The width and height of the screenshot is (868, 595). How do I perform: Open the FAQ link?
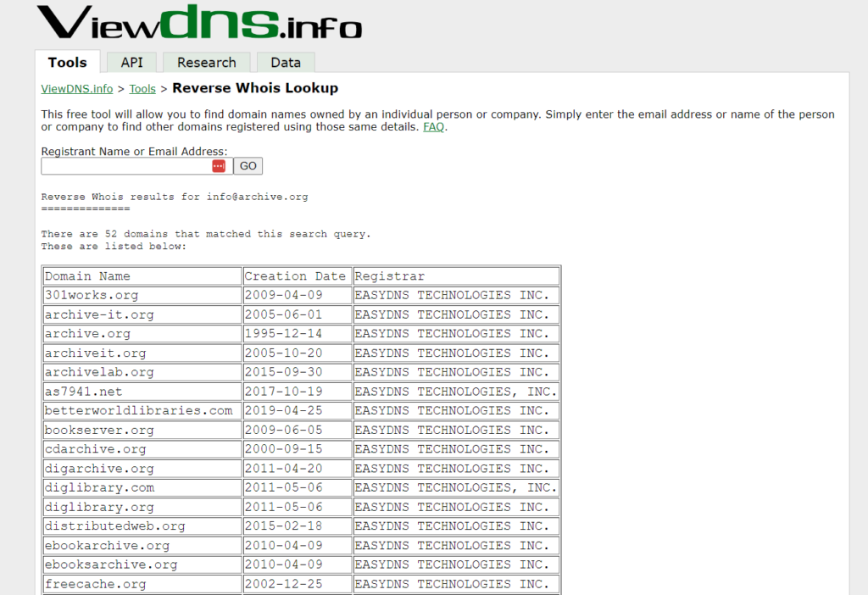(x=433, y=127)
